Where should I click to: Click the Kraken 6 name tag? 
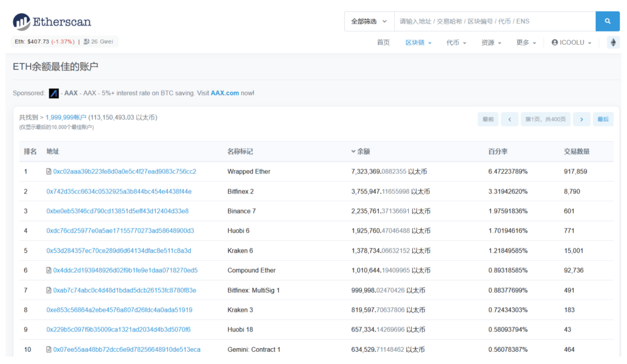coord(240,251)
